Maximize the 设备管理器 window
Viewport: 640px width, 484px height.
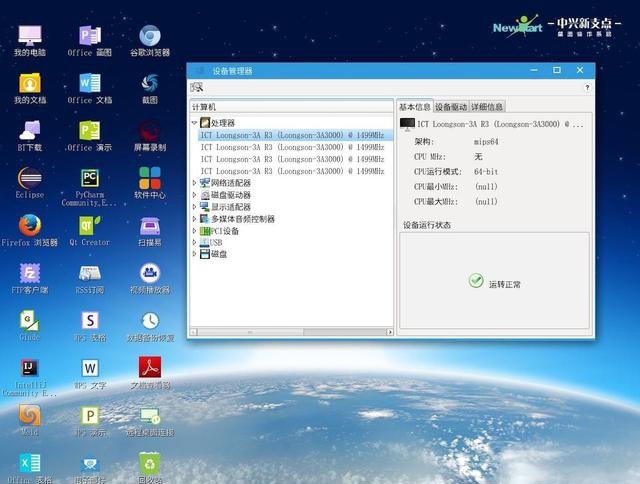[x=557, y=70]
